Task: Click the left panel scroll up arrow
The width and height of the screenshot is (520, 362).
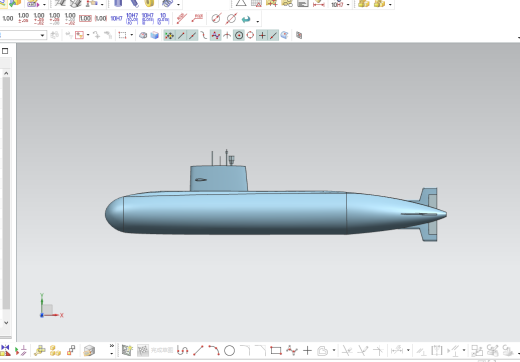Action: [6, 73]
